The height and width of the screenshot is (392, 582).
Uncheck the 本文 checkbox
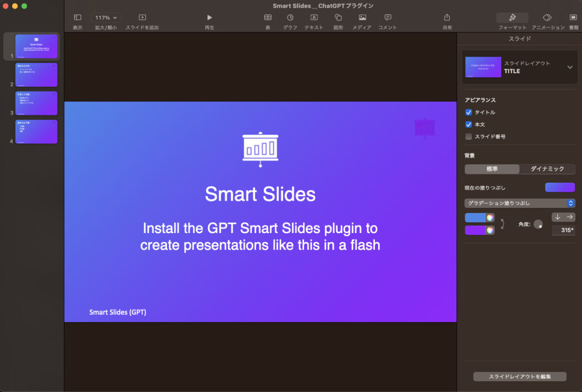(469, 125)
